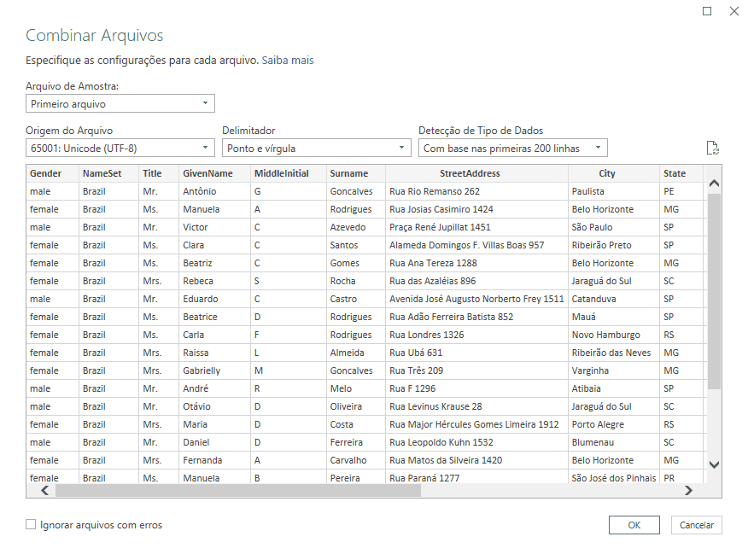
Task: Confirm with the OK button
Action: pyautogui.click(x=634, y=525)
